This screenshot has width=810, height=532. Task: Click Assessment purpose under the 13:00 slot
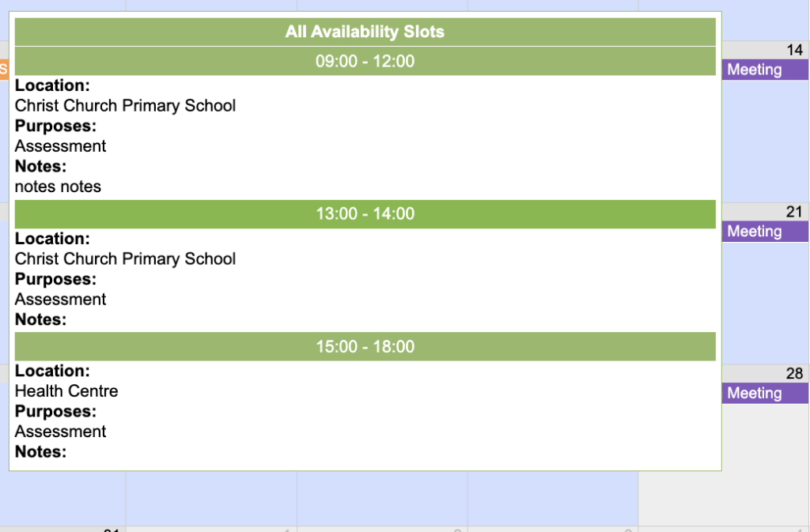point(60,299)
